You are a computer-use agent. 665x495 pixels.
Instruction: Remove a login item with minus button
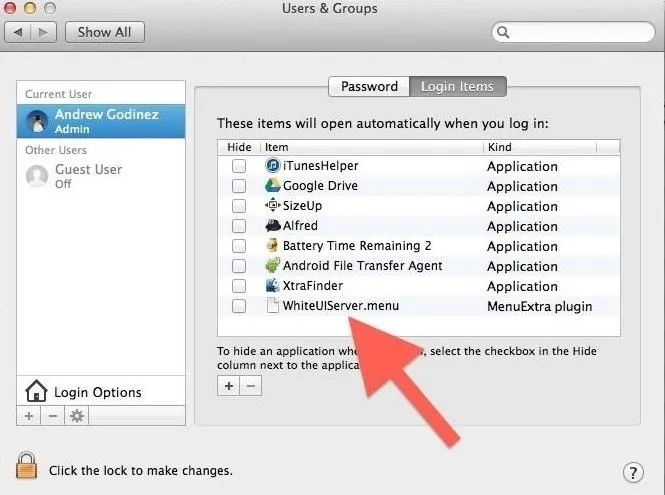coord(251,386)
